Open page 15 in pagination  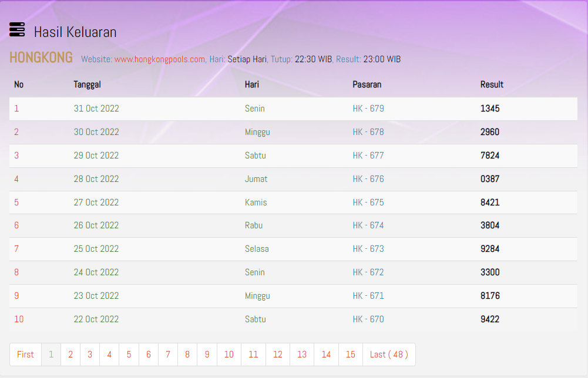350,355
